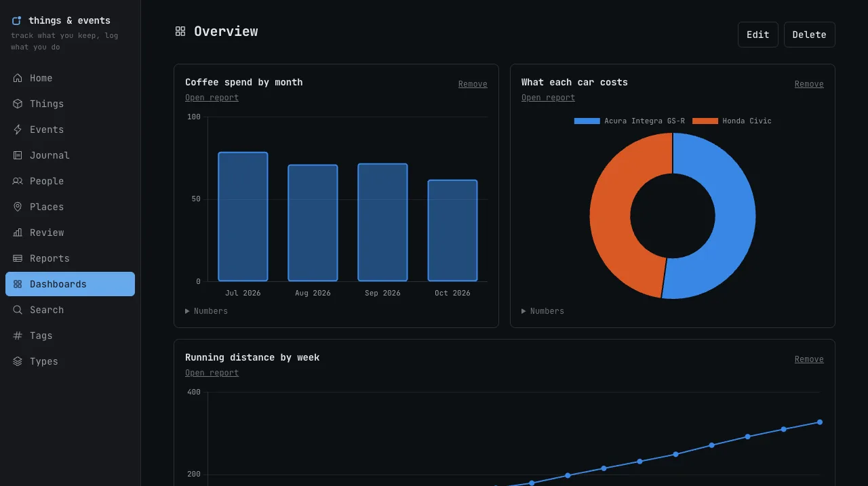Remove the Coffee spend by month widget
This screenshot has width=868, height=486.
pos(473,84)
